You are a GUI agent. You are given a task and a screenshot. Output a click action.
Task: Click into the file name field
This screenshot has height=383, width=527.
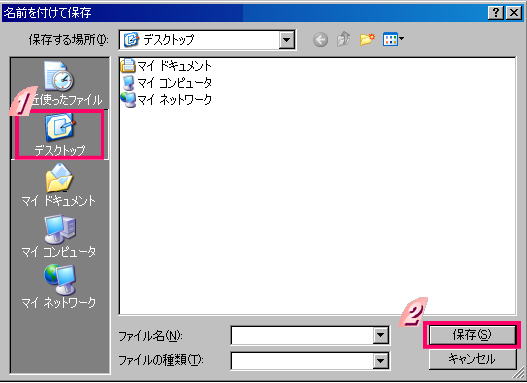[302, 335]
